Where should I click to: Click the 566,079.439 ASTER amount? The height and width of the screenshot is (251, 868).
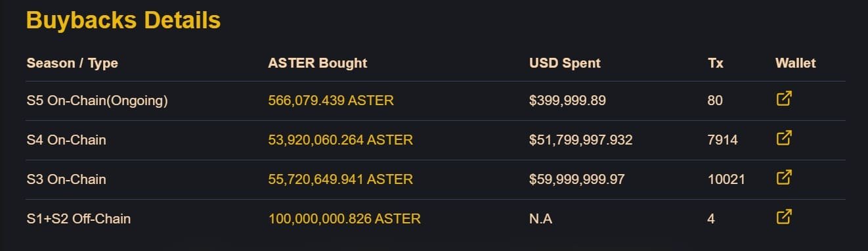331,101
